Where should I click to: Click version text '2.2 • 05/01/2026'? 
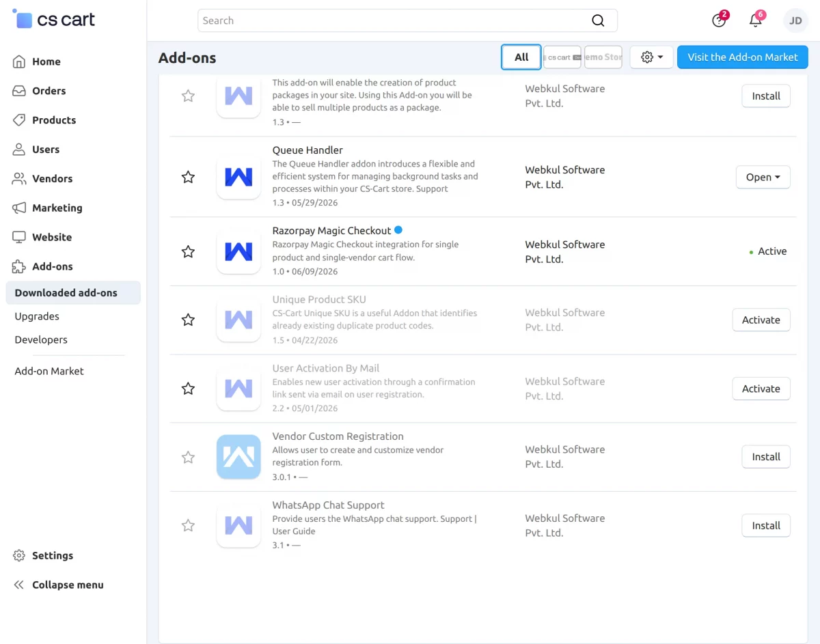click(305, 409)
